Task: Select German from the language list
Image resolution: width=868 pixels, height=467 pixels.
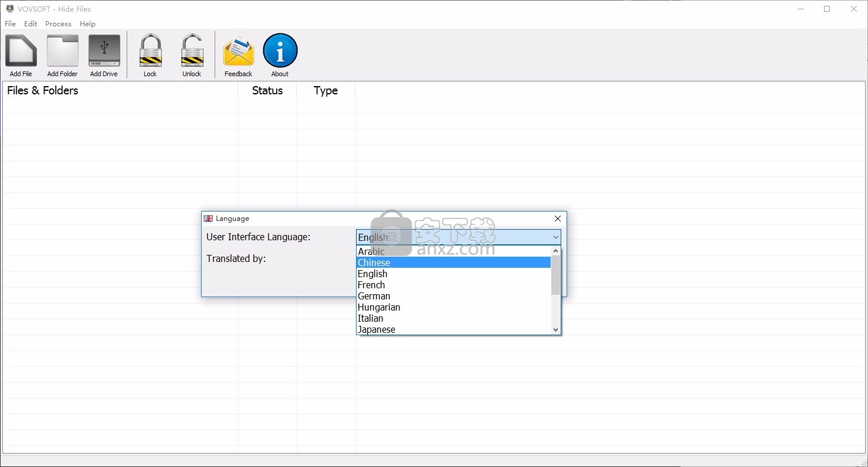Action: tap(453, 296)
